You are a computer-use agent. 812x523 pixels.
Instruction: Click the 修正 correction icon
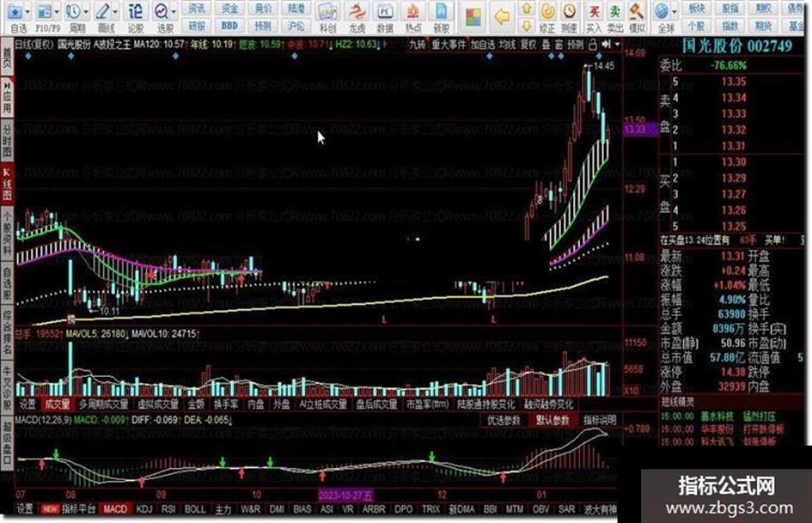point(547,11)
